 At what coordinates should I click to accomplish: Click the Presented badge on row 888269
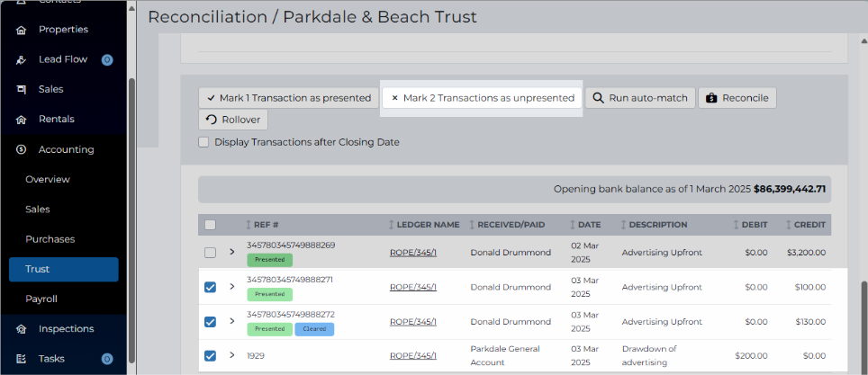(269, 259)
